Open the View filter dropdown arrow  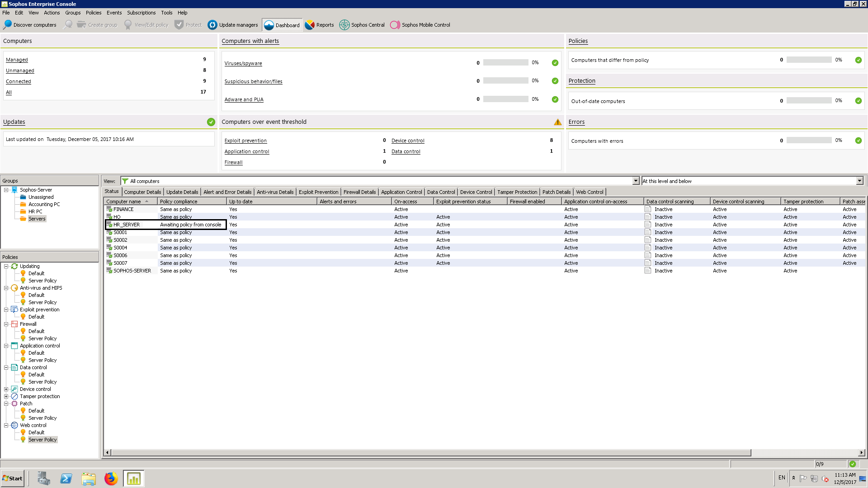click(636, 181)
